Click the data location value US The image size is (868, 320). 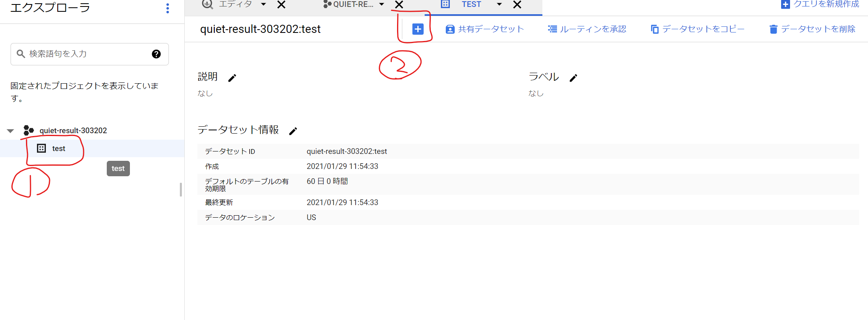click(x=311, y=218)
